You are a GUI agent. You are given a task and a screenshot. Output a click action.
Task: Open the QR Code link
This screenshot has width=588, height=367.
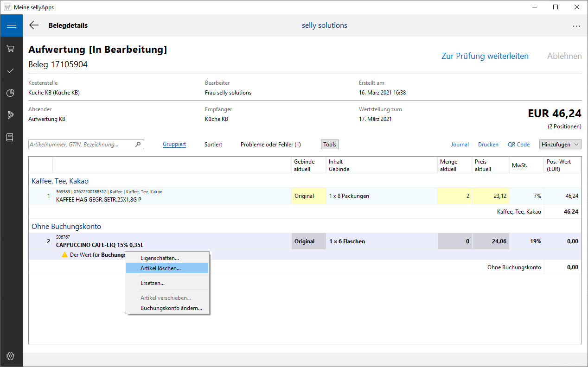coord(518,145)
